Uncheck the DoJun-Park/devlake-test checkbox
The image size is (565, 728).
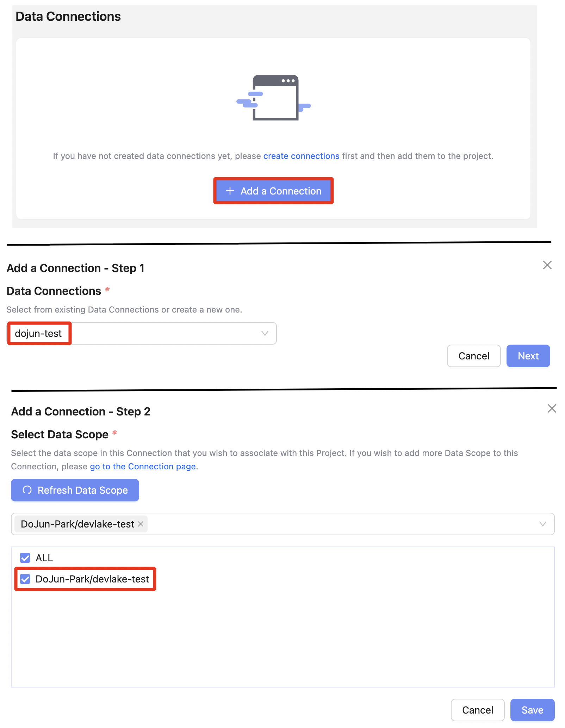point(25,579)
